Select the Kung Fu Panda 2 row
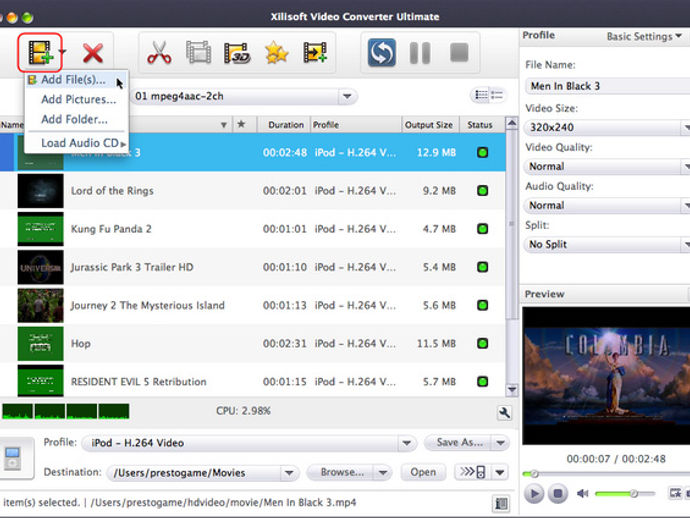690x518 pixels. pos(253,229)
